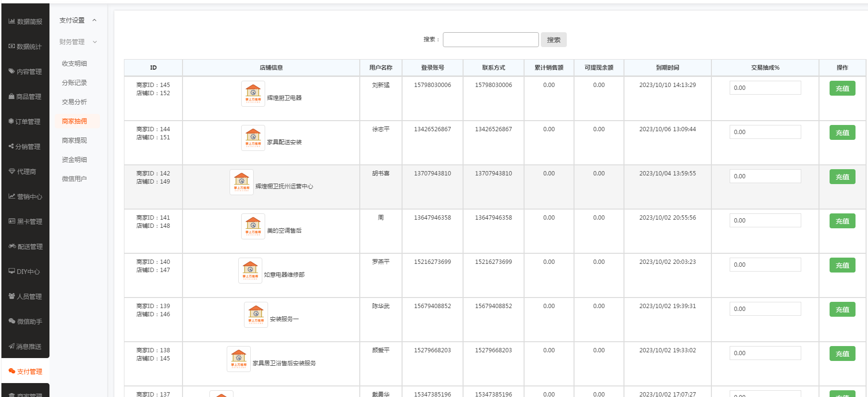Screen dimensions: 868x397
Task: Open 数据简报 from the sidebar
Action: (25, 22)
